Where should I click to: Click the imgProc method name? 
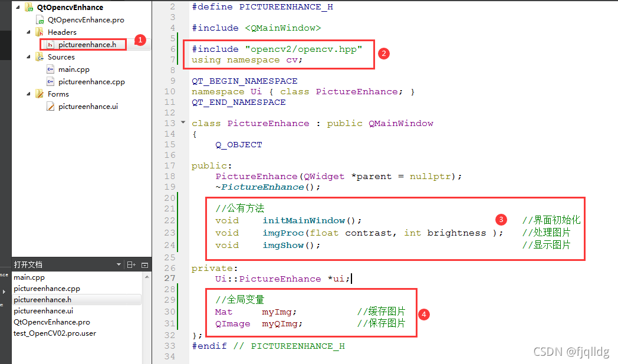tap(284, 233)
